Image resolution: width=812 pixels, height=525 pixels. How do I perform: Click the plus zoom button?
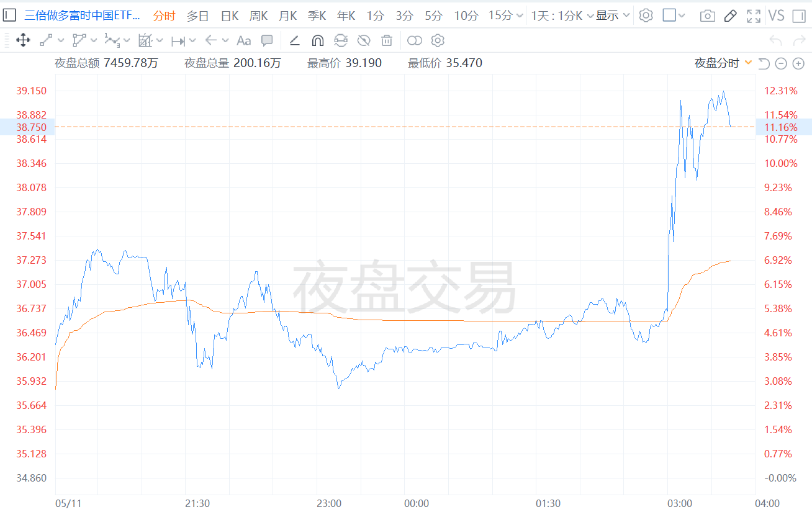coord(799,63)
